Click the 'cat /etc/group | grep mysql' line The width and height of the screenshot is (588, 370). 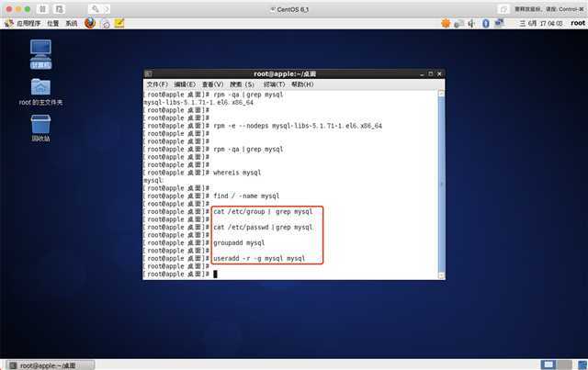click(x=263, y=211)
